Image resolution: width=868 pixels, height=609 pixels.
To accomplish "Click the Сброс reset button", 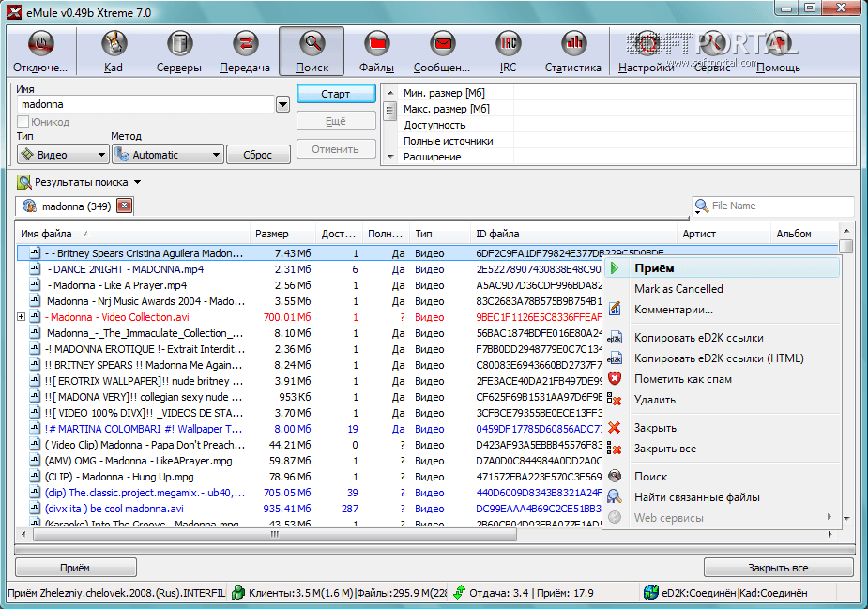I will click(x=258, y=155).
